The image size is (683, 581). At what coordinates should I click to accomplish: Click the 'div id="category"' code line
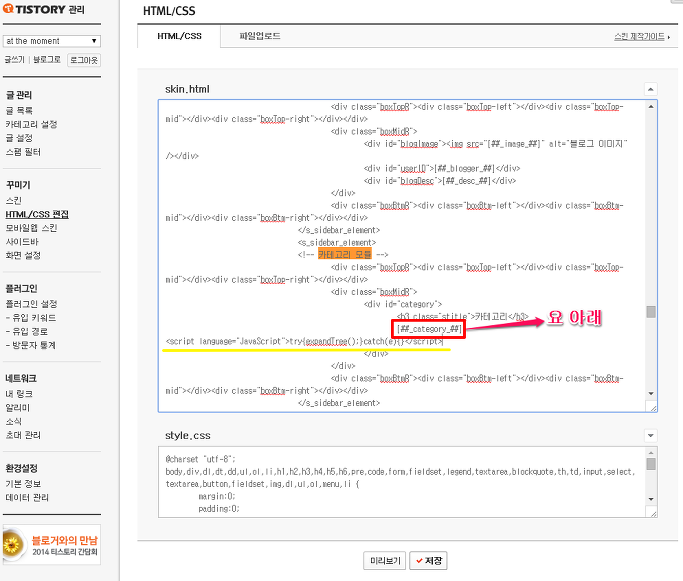pos(403,304)
